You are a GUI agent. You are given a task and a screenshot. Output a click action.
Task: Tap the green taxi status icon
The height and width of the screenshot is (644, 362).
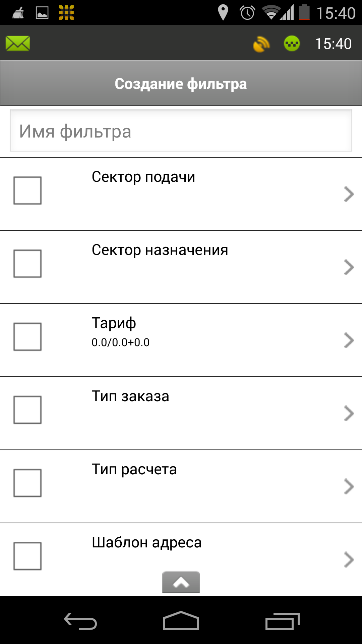[x=292, y=44]
